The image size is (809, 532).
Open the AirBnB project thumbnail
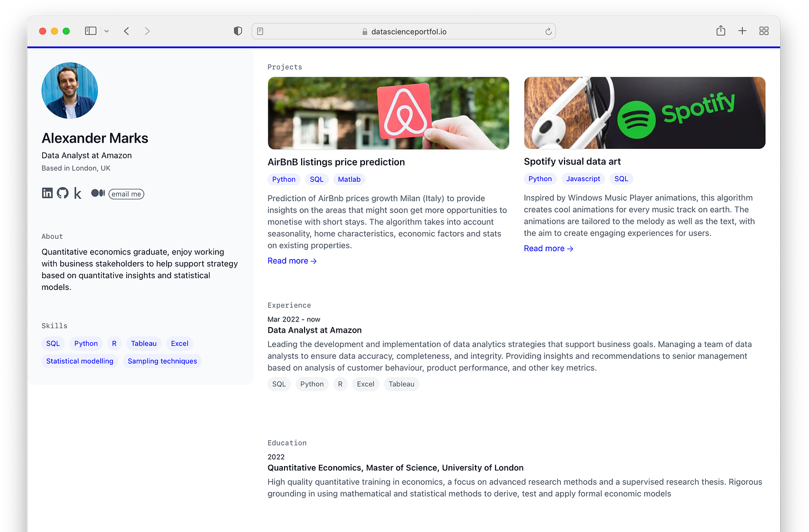click(x=388, y=113)
